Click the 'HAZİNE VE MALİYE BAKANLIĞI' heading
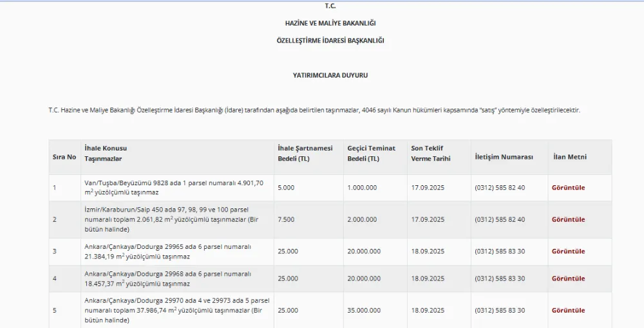The height and width of the screenshot is (328, 644). [330, 23]
